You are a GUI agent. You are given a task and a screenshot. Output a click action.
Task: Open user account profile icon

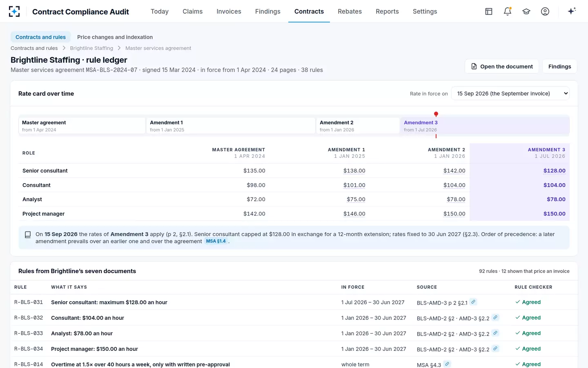(545, 11)
